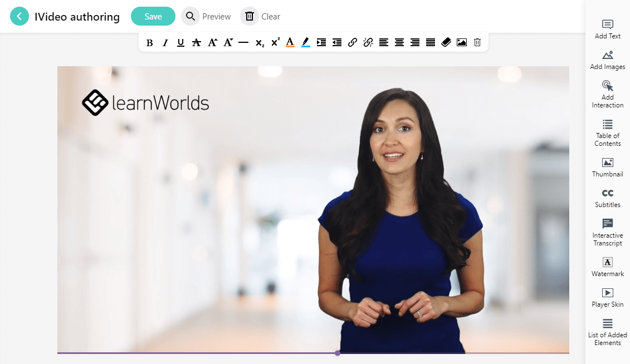
Task: Add an Interaction to the video
Action: 607,94
